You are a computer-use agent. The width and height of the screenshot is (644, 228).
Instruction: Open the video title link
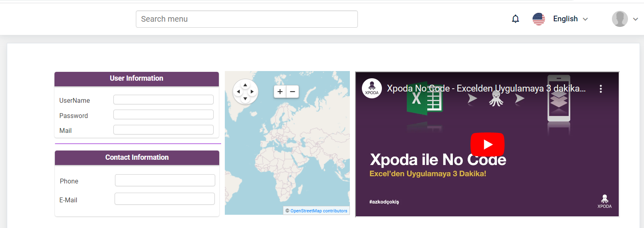[x=486, y=88]
